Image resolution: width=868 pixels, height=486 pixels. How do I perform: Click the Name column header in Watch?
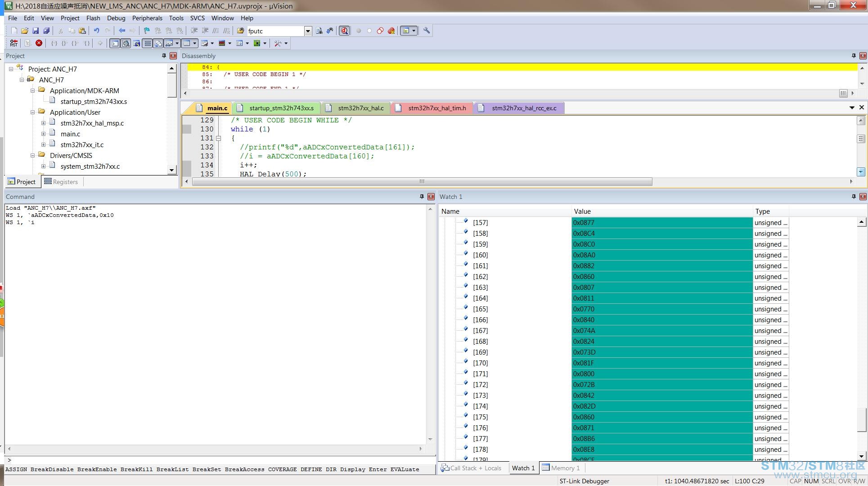(x=505, y=211)
